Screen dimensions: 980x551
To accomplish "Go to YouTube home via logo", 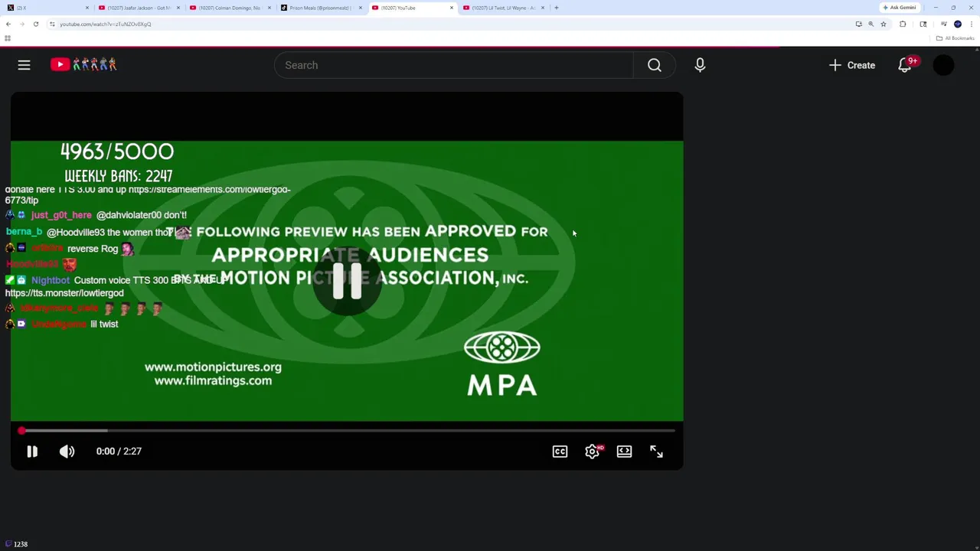I will [83, 65].
